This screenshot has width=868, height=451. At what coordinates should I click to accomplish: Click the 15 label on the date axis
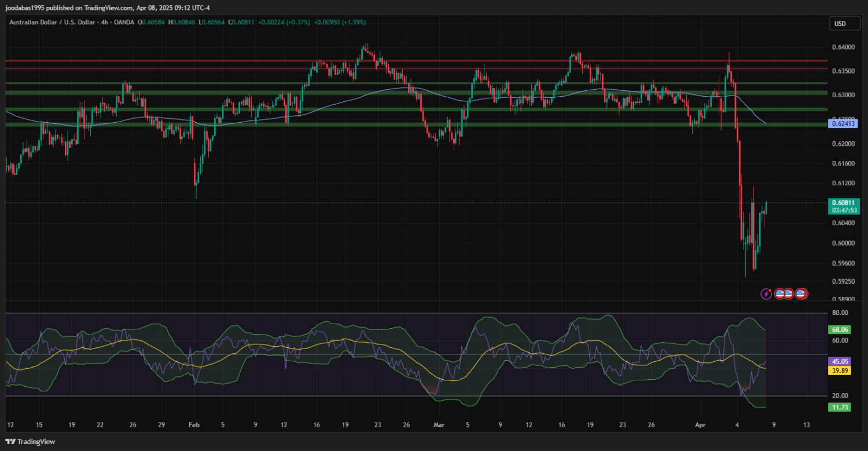coord(39,424)
